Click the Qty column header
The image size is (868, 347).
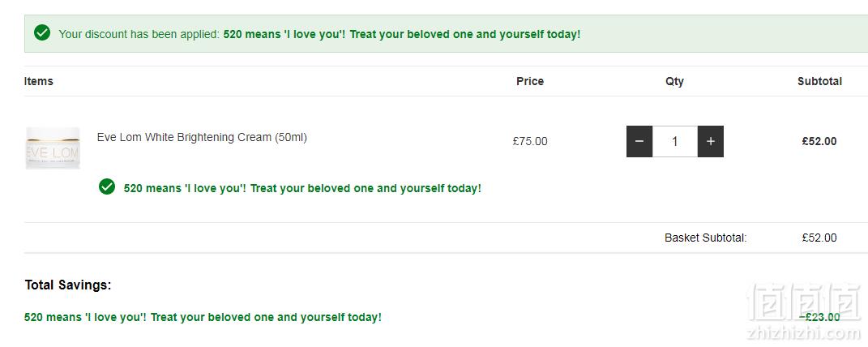(675, 81)
